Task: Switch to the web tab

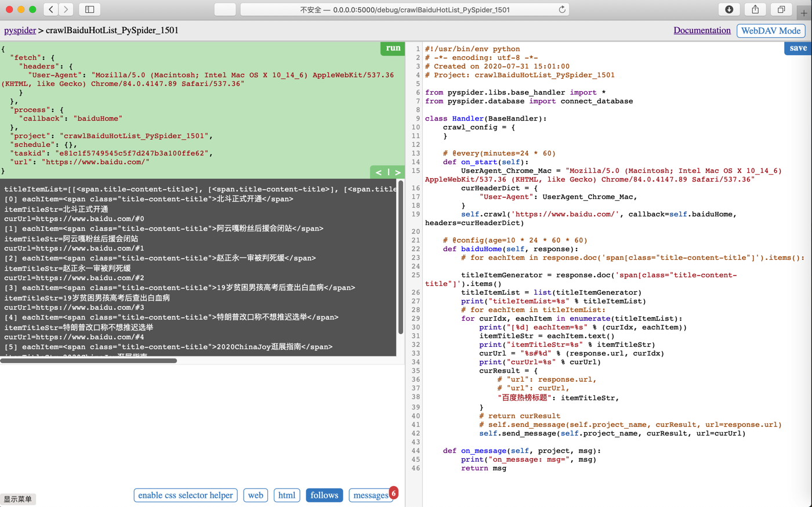Action: point(255,495)
